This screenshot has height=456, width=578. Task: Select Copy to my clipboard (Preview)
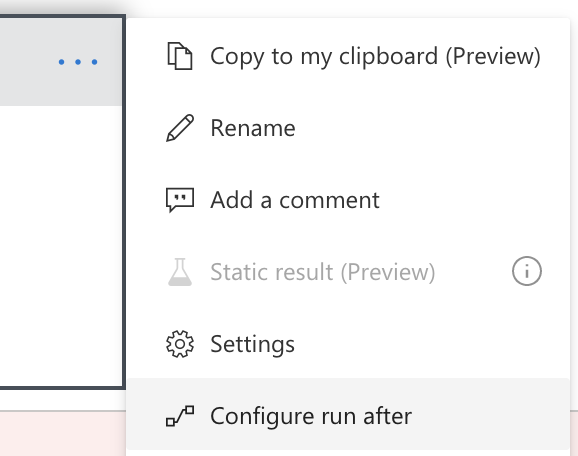[375, 56]
